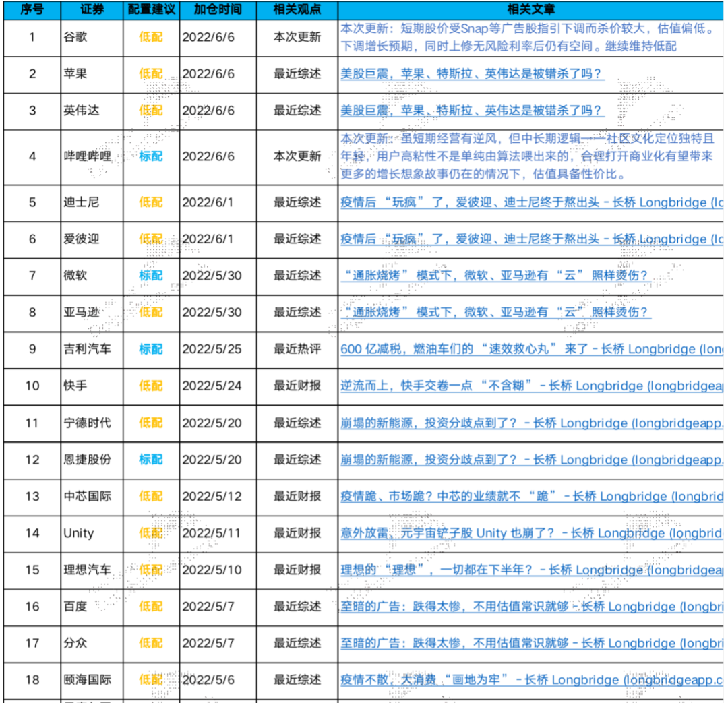This screenshot has height=703, width=728.
Task: Open the NVIDIA row article link
Action: click(472, 111)
